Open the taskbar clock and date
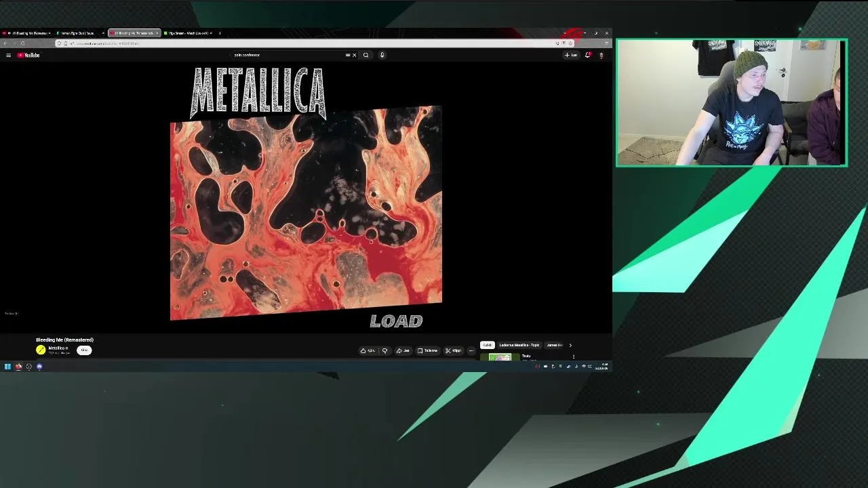The height and width of the screenshot is (488, 868). [x=602, y=367]
